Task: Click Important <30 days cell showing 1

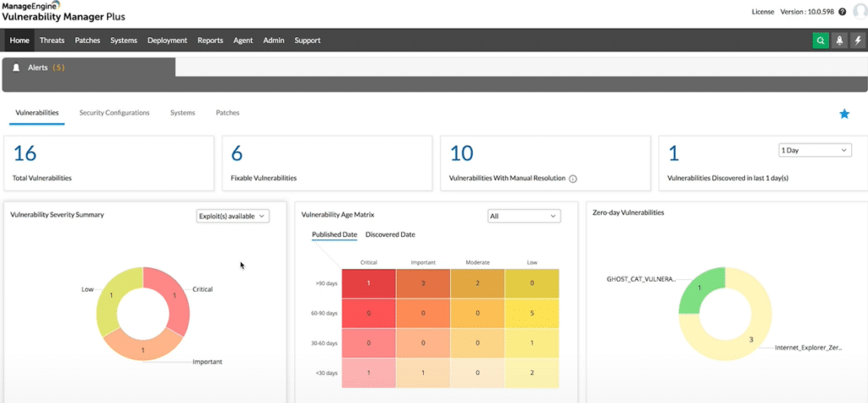Action: click(422, 372)
